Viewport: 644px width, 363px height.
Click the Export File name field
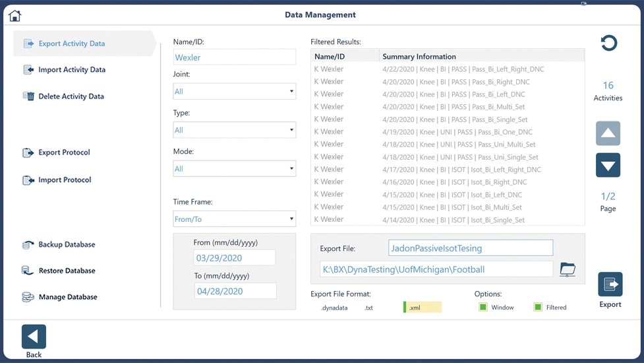(x=471, y=248)
